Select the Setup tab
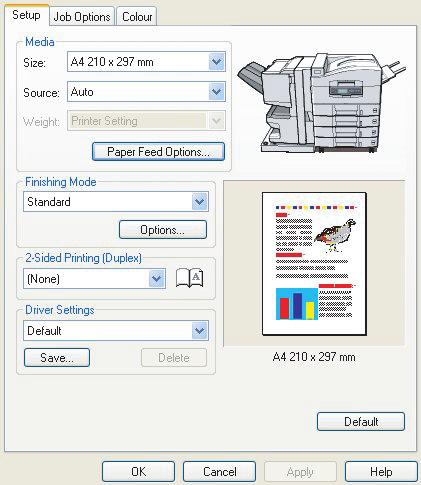This screenshot has width=421, height=485. coord(26,15)
